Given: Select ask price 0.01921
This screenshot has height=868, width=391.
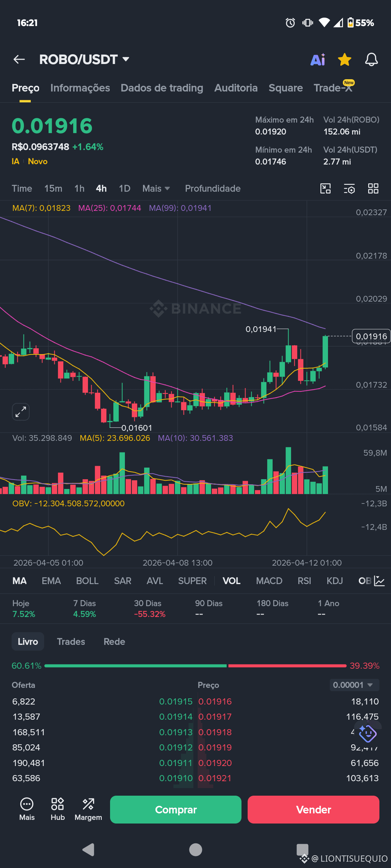Looking at the screenshot, I should (215, 778).
